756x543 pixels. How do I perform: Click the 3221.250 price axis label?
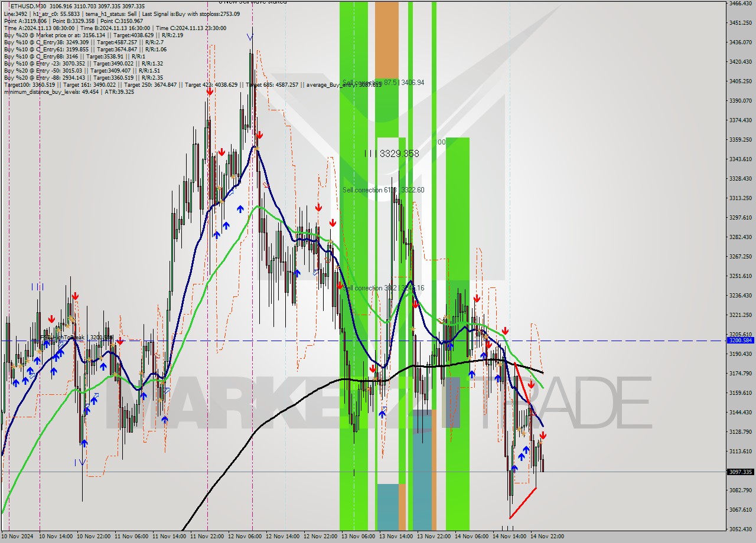[741, 315]
